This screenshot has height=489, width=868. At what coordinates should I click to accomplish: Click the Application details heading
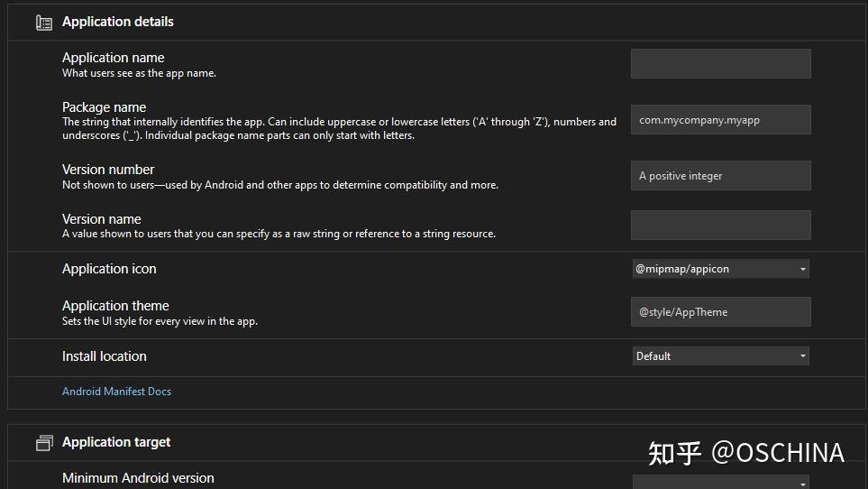coord(118,22)
